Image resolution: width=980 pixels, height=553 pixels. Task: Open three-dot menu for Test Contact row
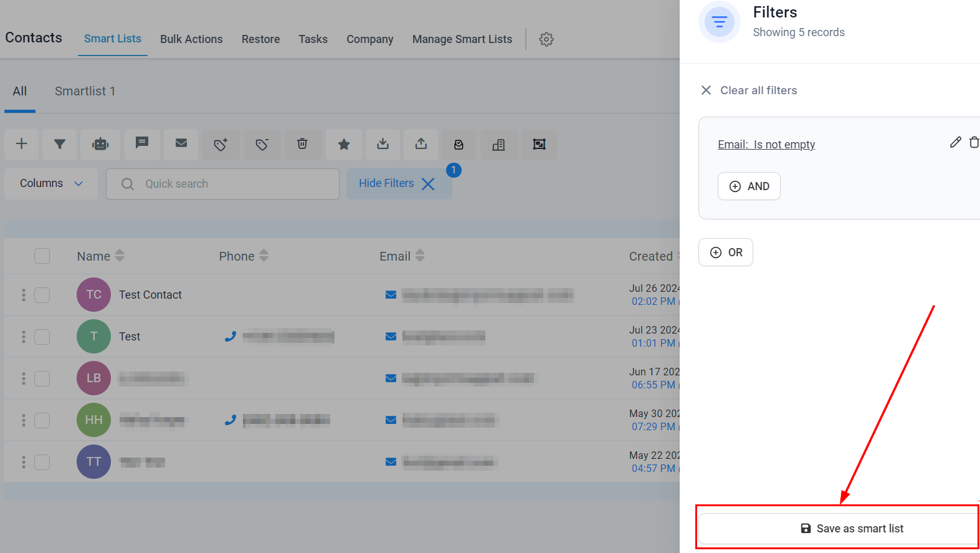(24, 295)
